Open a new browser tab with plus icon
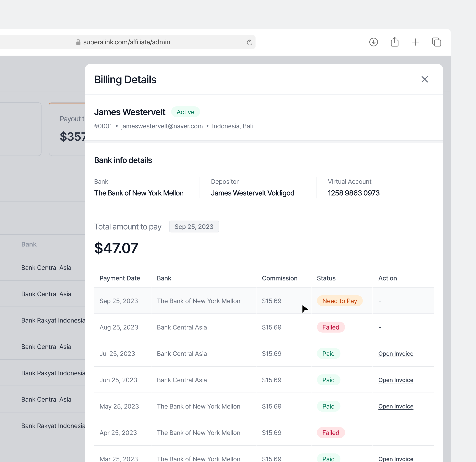476x462 pixels. (415, 42)
